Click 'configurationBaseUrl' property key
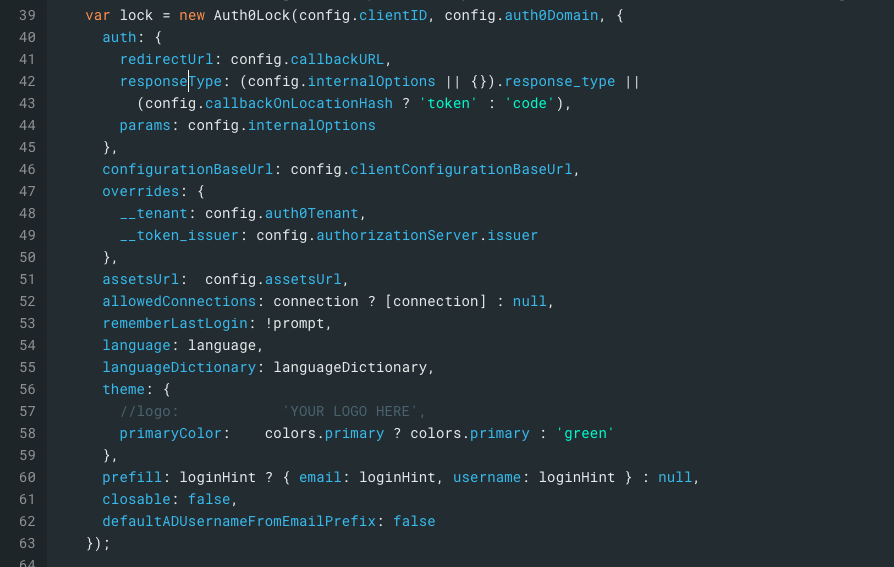This screenshot has height=567, width=894. pos(188,169)
